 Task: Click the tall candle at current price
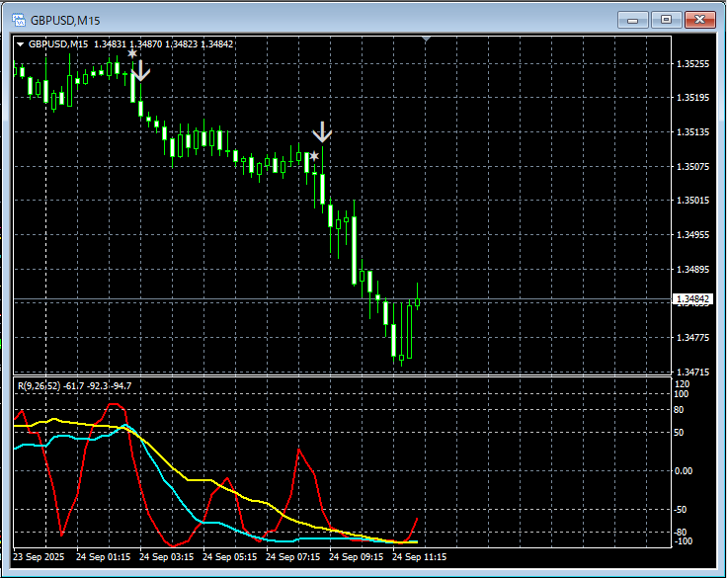408,331
